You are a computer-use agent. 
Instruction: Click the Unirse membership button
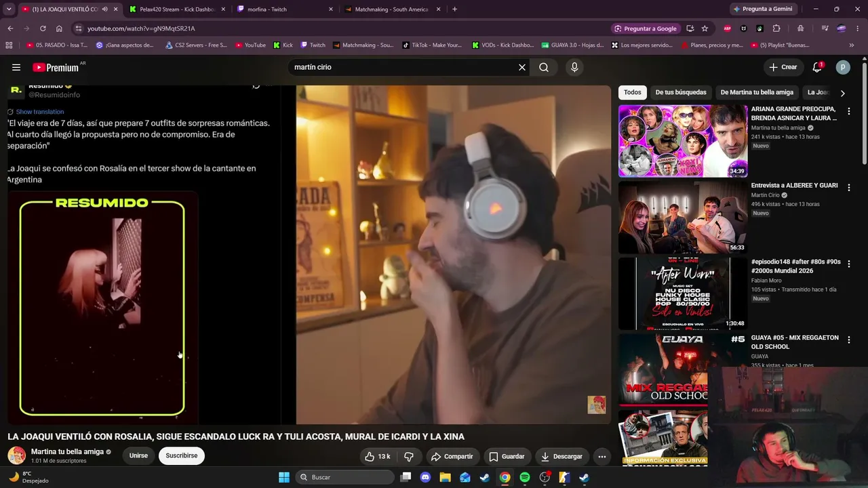click(138, 455)
